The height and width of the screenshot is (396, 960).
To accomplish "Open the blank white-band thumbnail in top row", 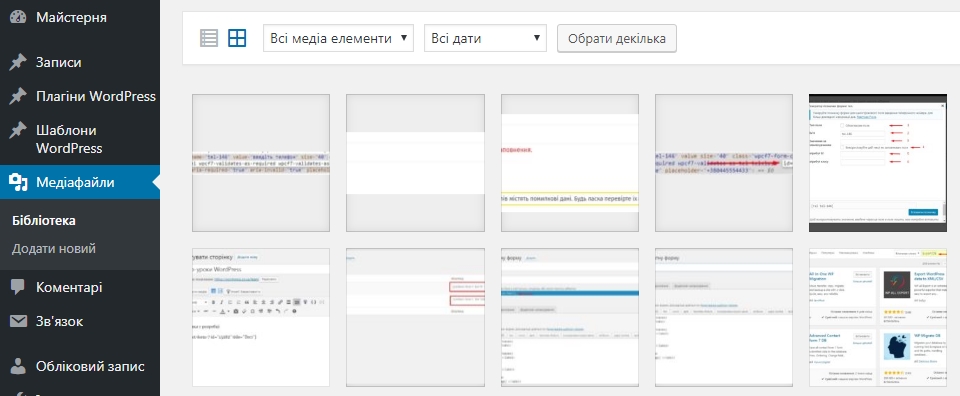I will tap(415, 163).
